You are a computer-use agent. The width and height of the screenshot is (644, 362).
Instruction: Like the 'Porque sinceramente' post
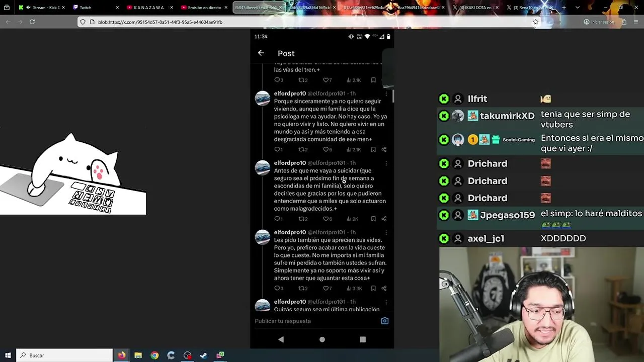click(x=327, y=149)
